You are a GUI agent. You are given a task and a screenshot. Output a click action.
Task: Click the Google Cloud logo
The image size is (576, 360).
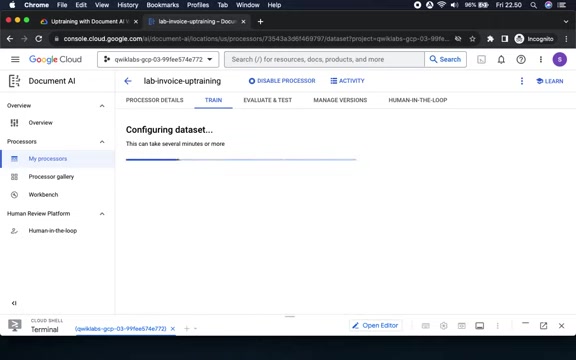[x=55, y=59]
